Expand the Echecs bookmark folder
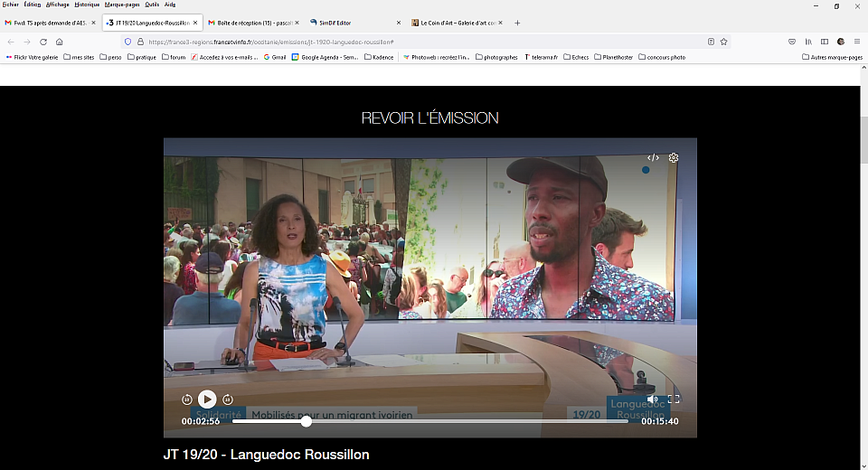 pos(576,57)
